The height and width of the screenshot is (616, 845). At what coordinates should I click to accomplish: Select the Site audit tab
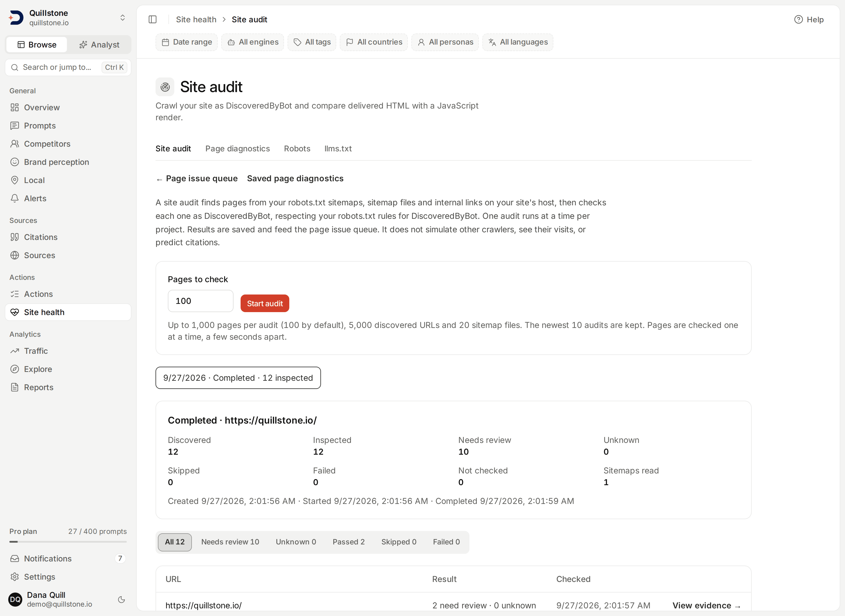click(x=173, y=149)
